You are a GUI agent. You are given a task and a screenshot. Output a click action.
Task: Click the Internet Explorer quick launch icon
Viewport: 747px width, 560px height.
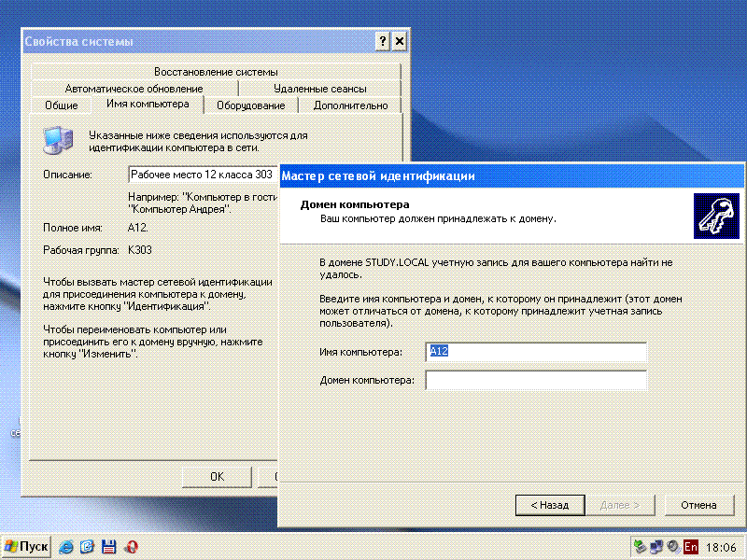(67, 546)
